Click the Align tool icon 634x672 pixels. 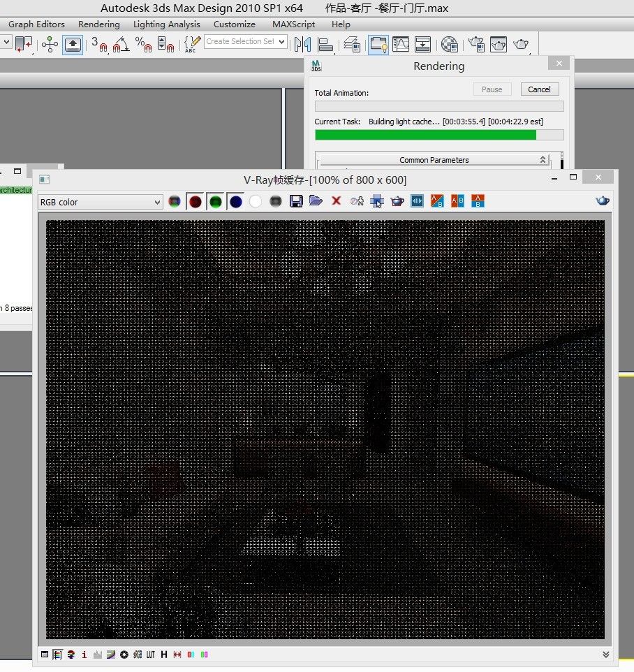[x=325, y=44]
